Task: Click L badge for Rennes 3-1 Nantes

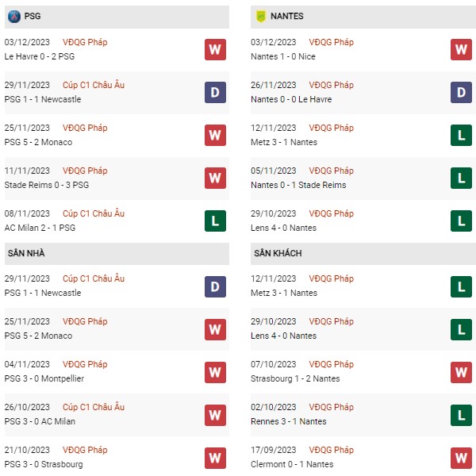Action: click(461, 415)
